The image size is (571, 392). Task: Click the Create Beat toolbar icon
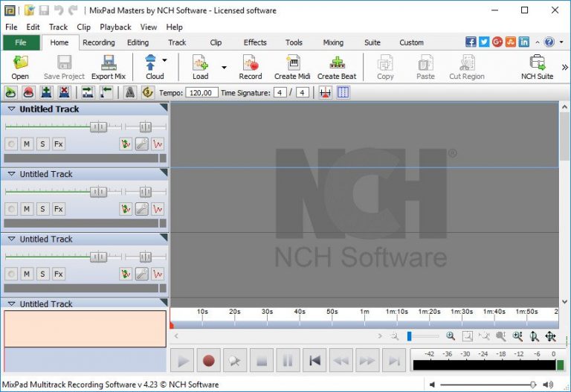click(337, 67)
